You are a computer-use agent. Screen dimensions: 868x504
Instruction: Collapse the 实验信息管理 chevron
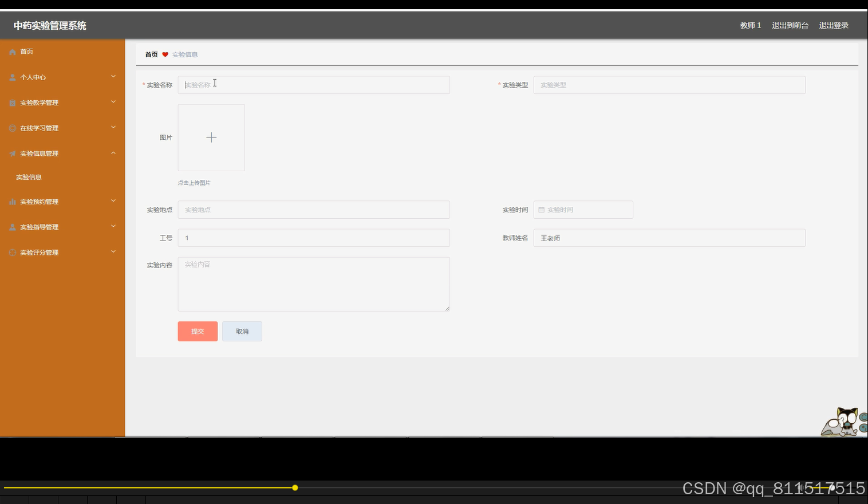pyautogui.click(x=113, y=153)
